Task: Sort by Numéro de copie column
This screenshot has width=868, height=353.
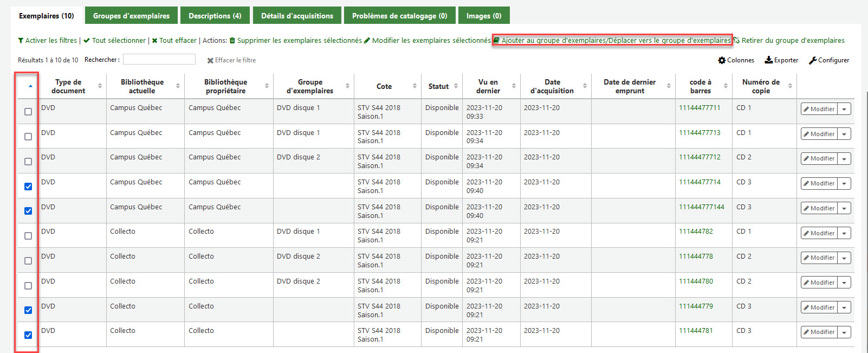Action: 764,86
